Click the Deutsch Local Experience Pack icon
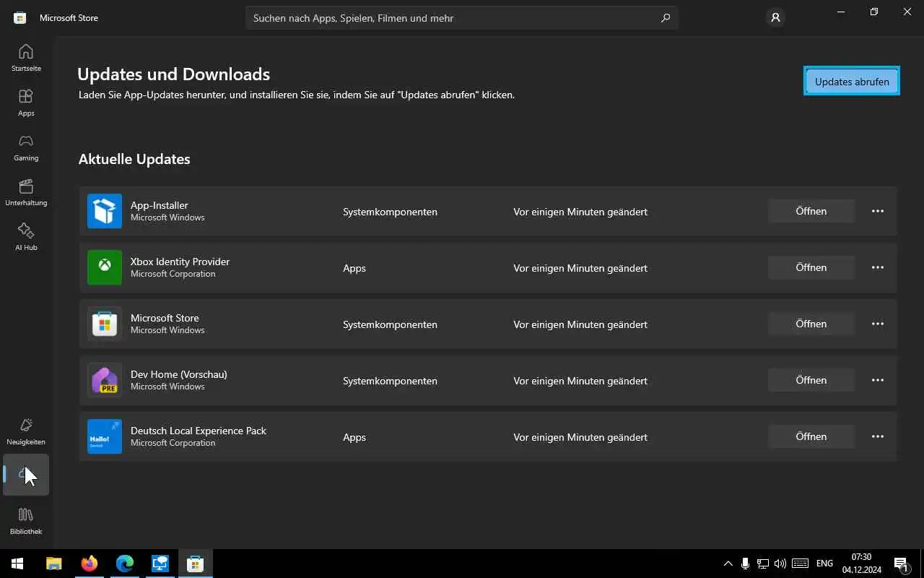This screenshot has width=924, height=578. pos(105,436)
